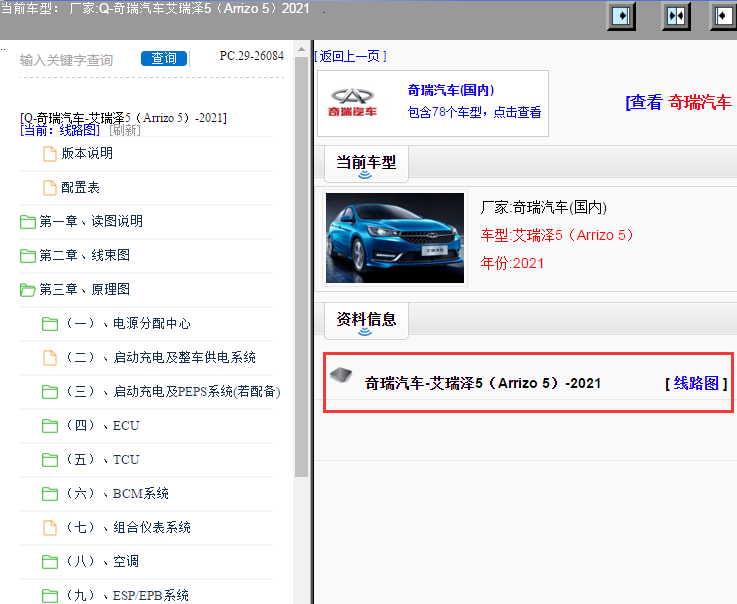Viewport: 737px width, 604px height.
Task: Expand (四)、ECU folder
Action: coord(102,425)
